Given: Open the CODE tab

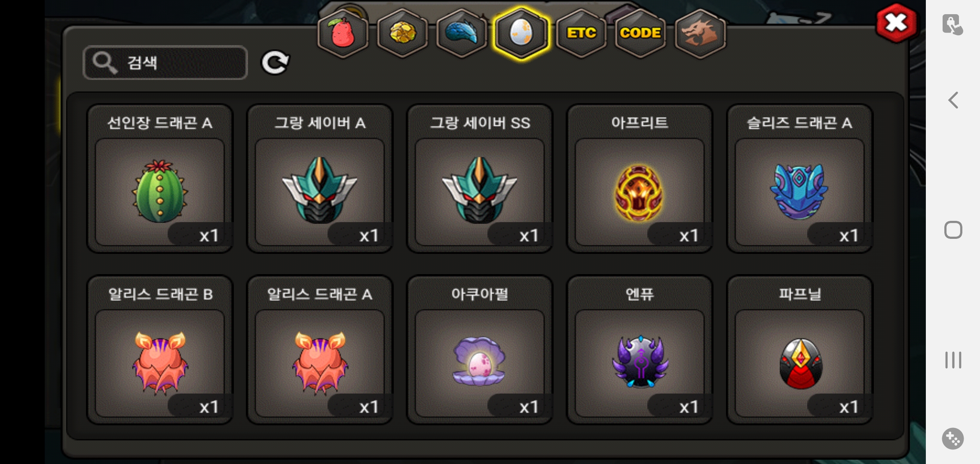Looking at the screenshot, I should click(640, 34).
